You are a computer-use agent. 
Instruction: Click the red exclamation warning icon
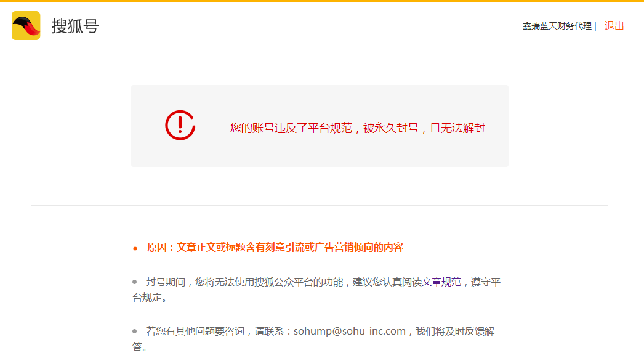[x=180, y=125]
